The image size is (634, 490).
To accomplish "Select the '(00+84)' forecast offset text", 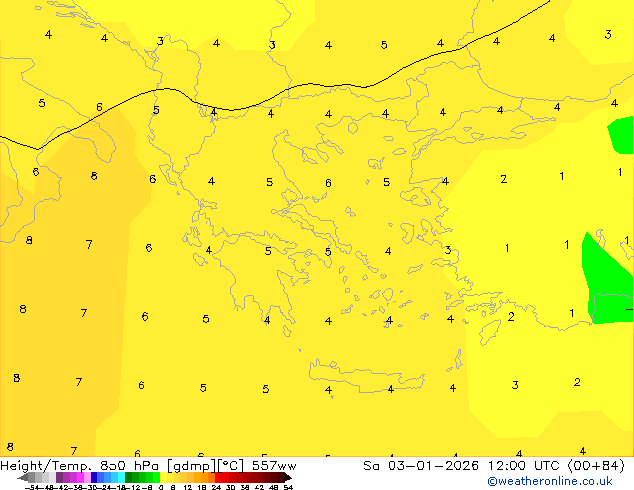I will (596, 466).
